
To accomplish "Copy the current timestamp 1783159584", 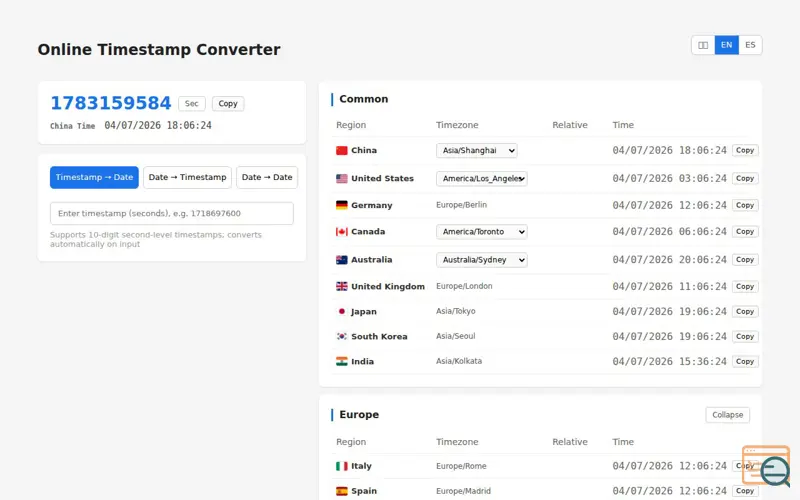I will [x=228, y=104].
